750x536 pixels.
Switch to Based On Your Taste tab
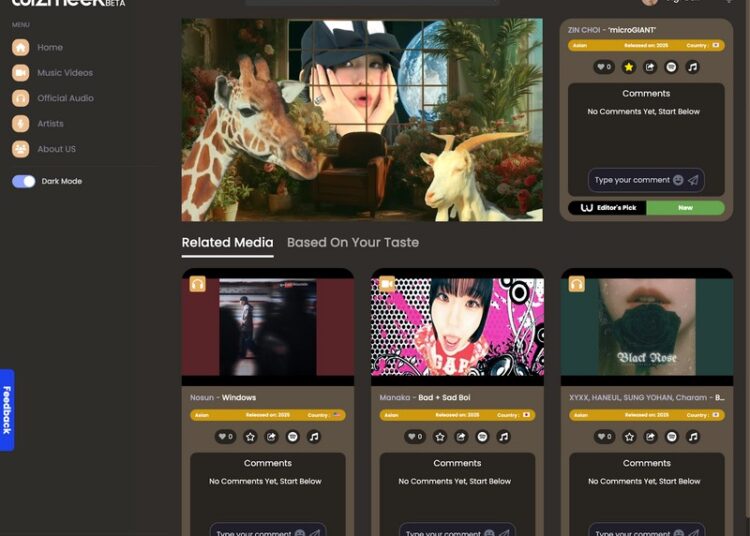click(x=353, y=242)
